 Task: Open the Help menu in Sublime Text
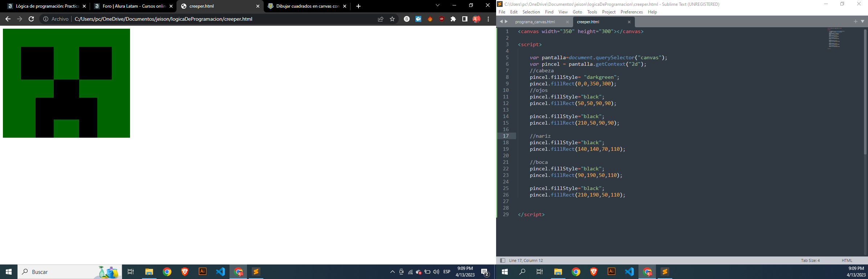[x=652, y=12]
